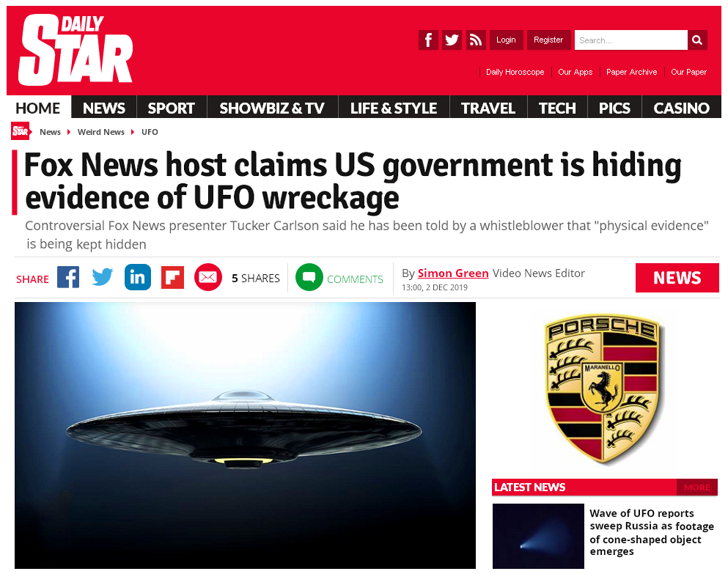The height and width of the screenshot is (574, 728).
Task: Click the small Star breadcrumb logo
Action: click(21, 131)
